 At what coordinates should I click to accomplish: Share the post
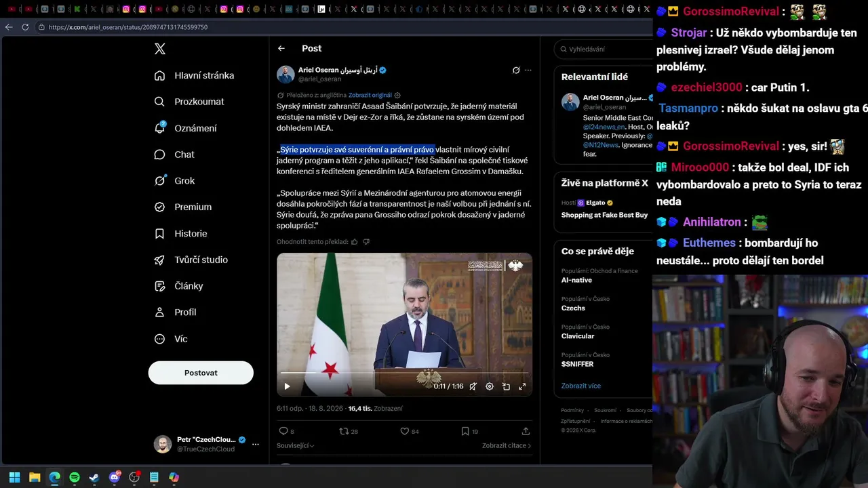526,431
